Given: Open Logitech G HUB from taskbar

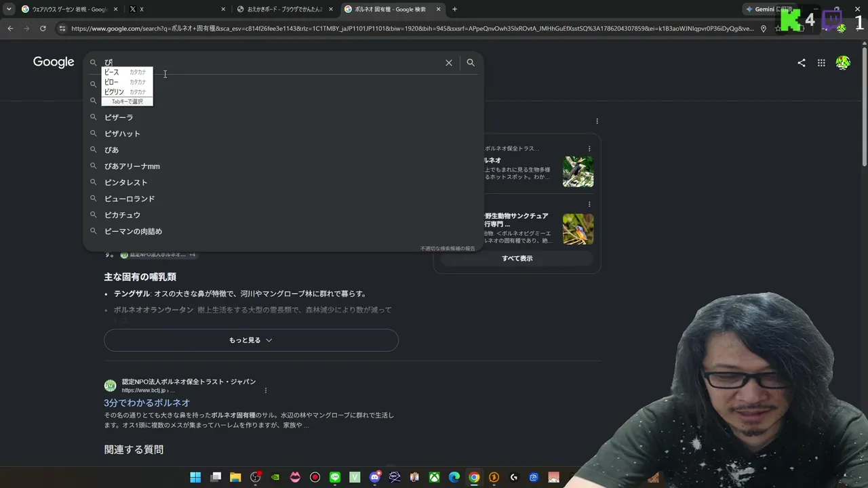Looking at the screenshot, I should [x=514, y=477].
